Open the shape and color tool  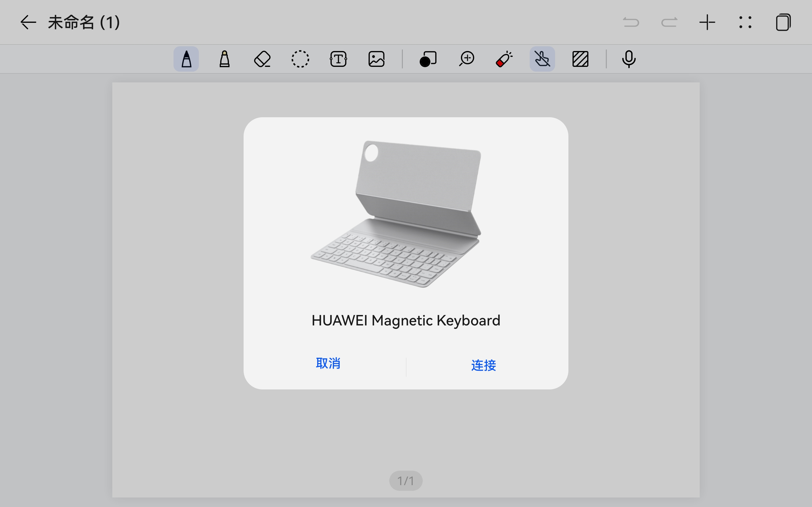pos(428,59)
